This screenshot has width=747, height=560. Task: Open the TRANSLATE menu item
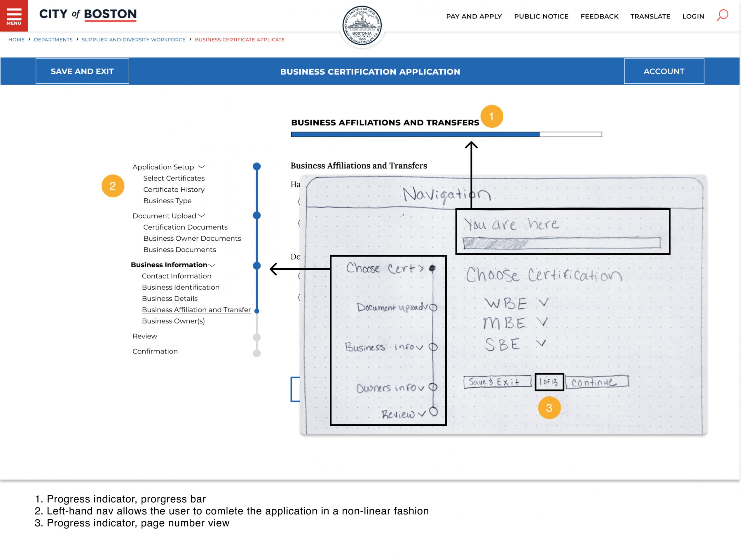click(650, 16)
